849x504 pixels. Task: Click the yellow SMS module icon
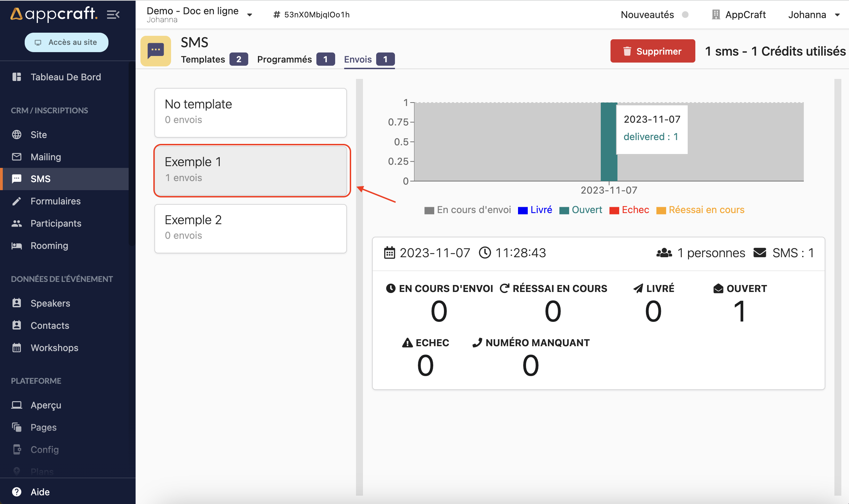coord(156,51)
